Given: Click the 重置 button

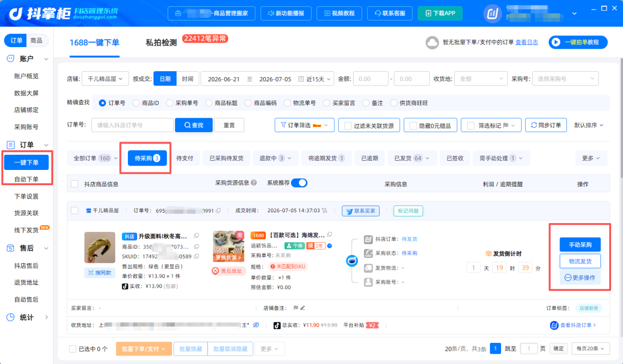Looking at the screenshot, I should coord(229,125).
